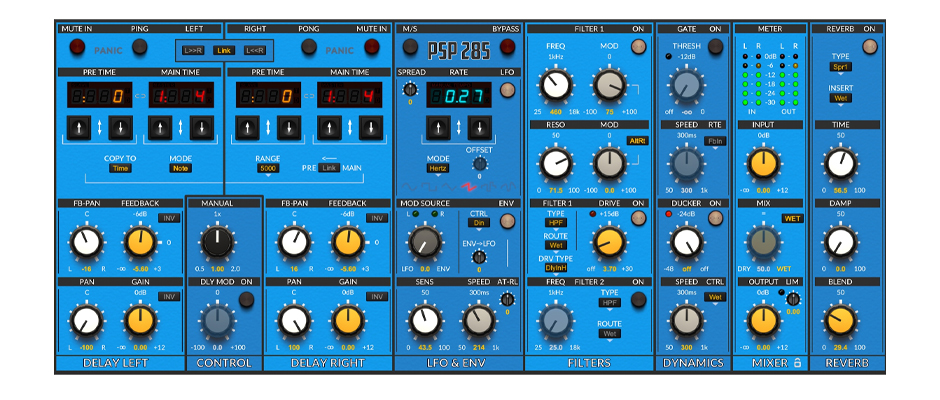The width and height of the screenshot is (940, 400).
Task: Increase right delay PRE TIME with up arrow
Action: (248, 128)
